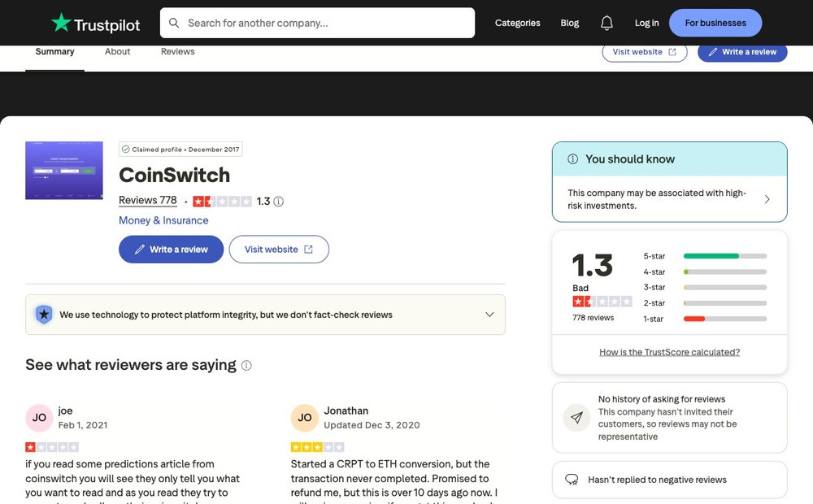
Task: Open the CoinSwitch website thumbnail
Action: [x=63, y=171]
